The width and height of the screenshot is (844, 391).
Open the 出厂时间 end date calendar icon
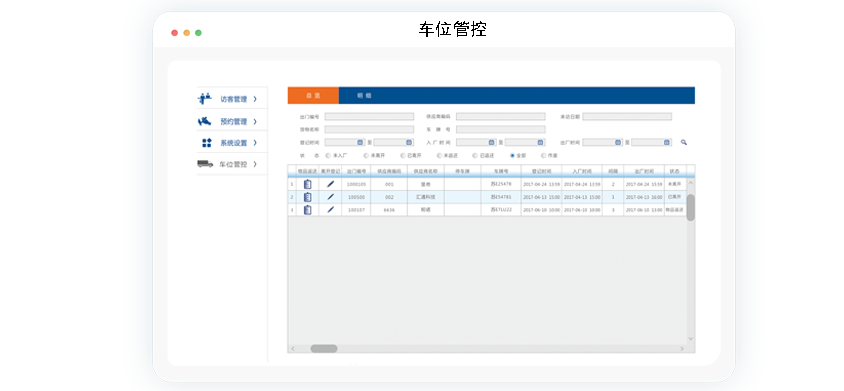pos(667,142)
